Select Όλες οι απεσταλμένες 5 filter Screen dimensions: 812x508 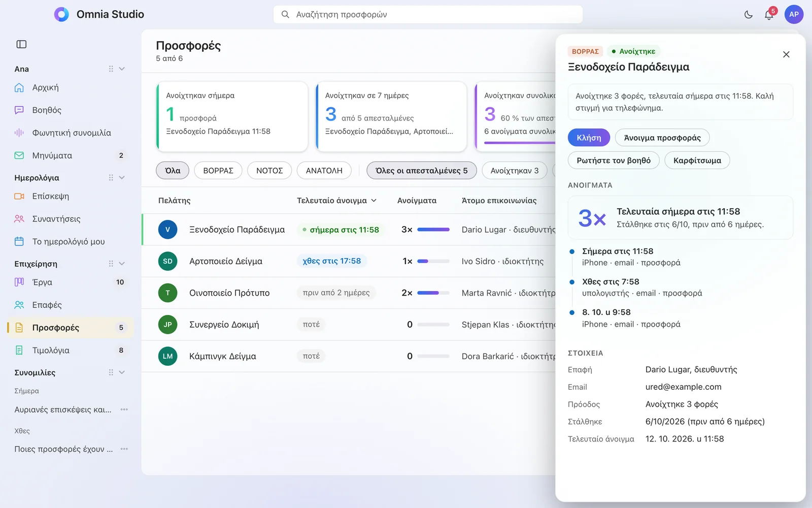(421, 171)
